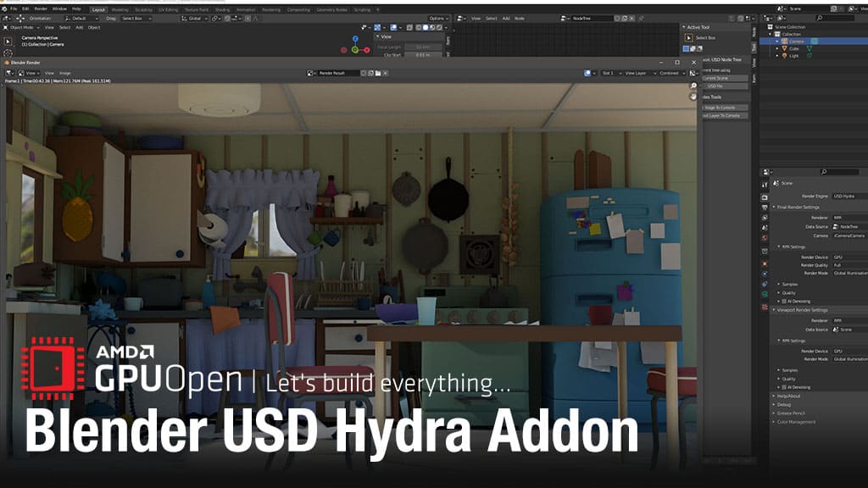Viewport: 868px width, 488px height.
Task: Open the viewport Add menu
Action: tap(79, 27)
